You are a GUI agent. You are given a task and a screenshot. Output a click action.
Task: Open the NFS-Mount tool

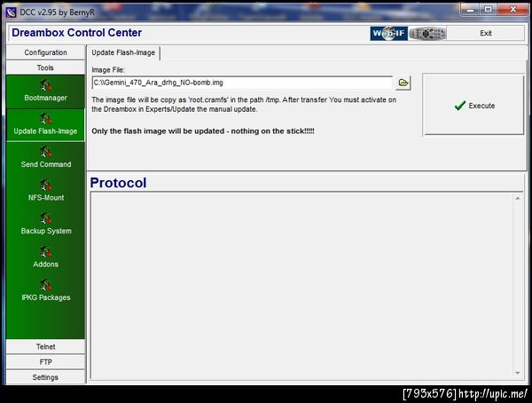click(45, 191)
